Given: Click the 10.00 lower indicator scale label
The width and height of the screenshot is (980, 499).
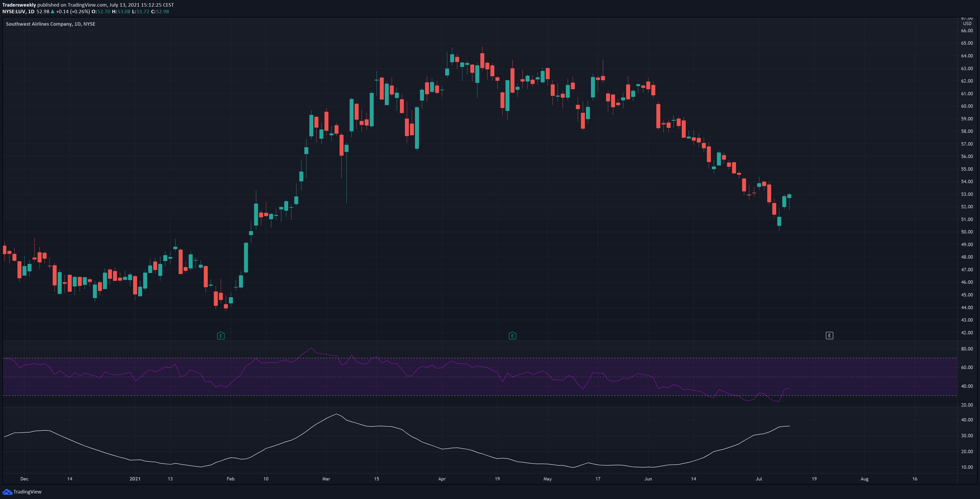Looking at the screenshot, I should 967,467.
